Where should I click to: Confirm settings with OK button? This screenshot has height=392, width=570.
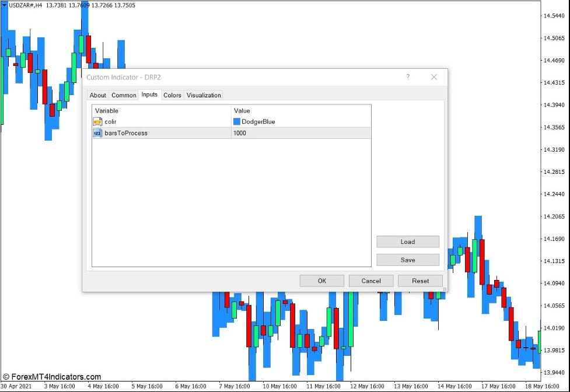coord(321,281)
